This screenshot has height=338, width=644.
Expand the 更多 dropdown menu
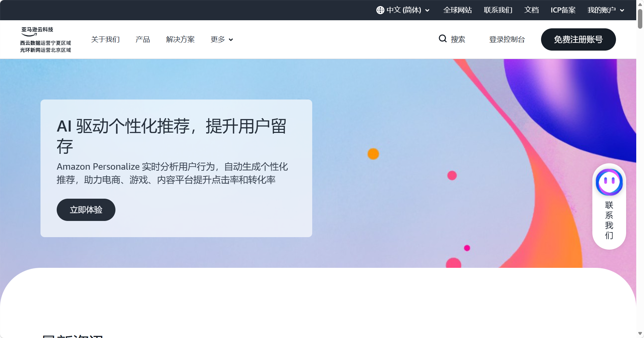pyautogui.click(x=222, y=39)
